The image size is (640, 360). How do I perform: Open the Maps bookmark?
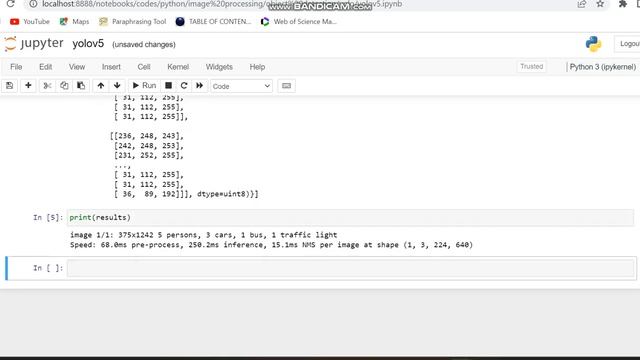(74, 22)
